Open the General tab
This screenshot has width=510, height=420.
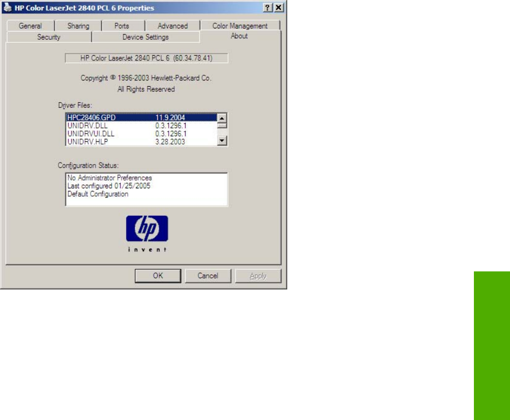click(30, 26)
